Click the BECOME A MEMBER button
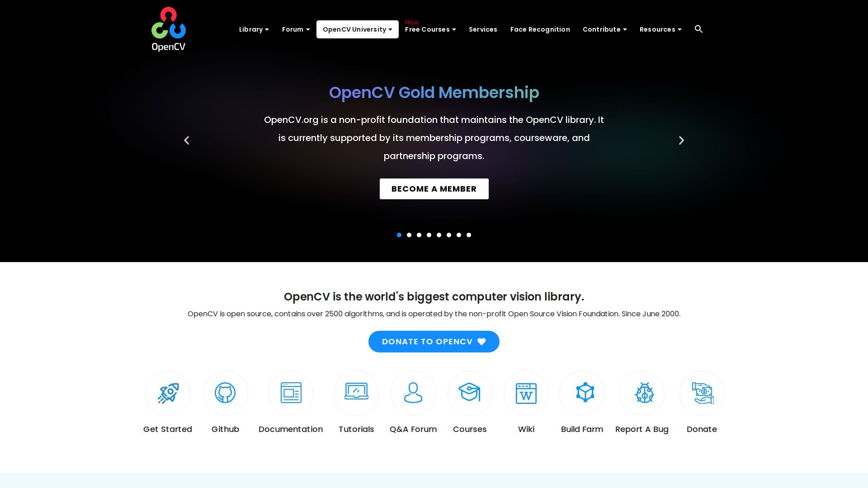The height and width of the screenshot is (488, 868). tap(434, 188)
